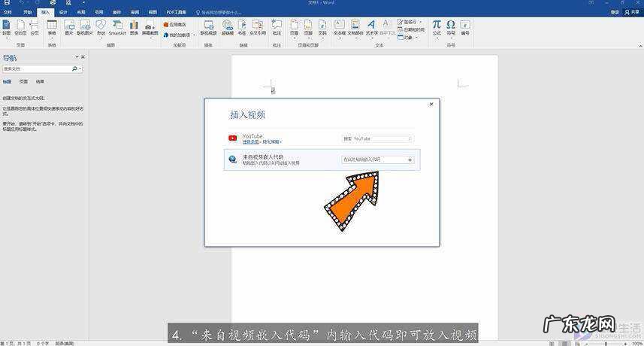Image resolution: width=644 pixels, height=346 pixels.
Task: Expand the Signature Line (签名行) dropdown
Action: [x=421, y=22]
